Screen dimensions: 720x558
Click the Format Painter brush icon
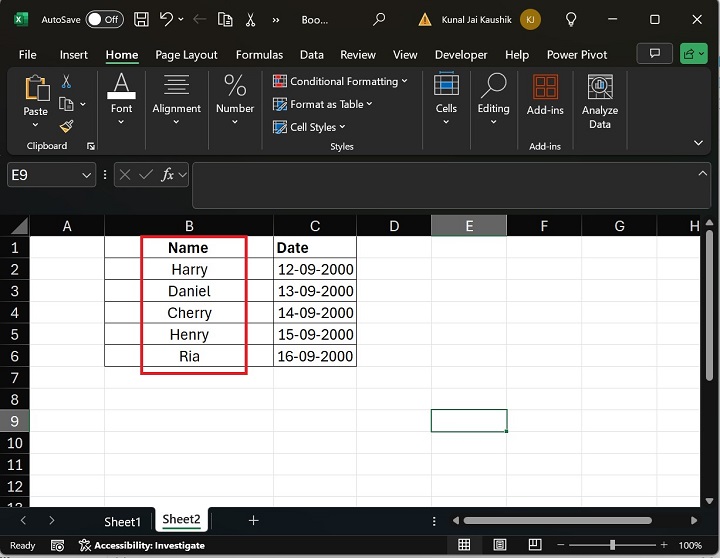pyautogui.click(x=66, y=126)
